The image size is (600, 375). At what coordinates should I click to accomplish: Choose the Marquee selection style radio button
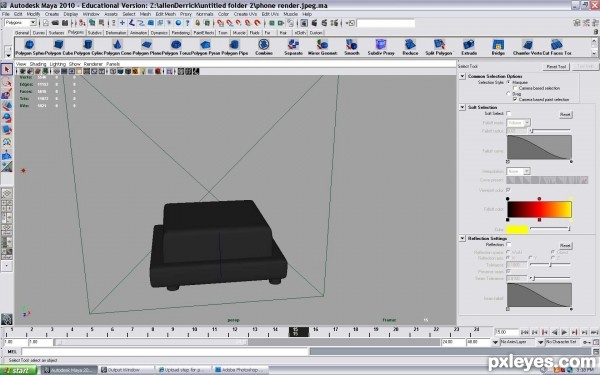click(509, 82)
